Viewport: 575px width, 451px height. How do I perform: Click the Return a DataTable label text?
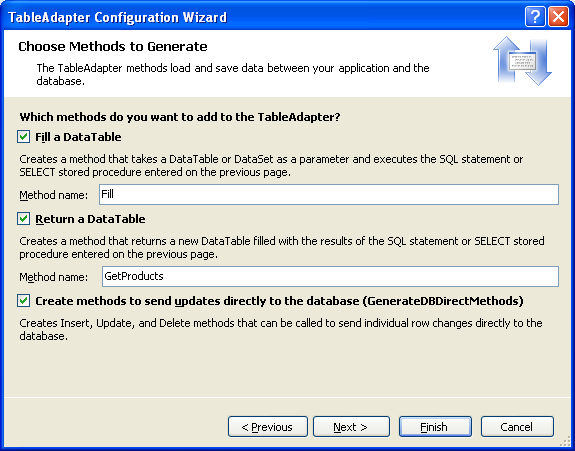90,219
